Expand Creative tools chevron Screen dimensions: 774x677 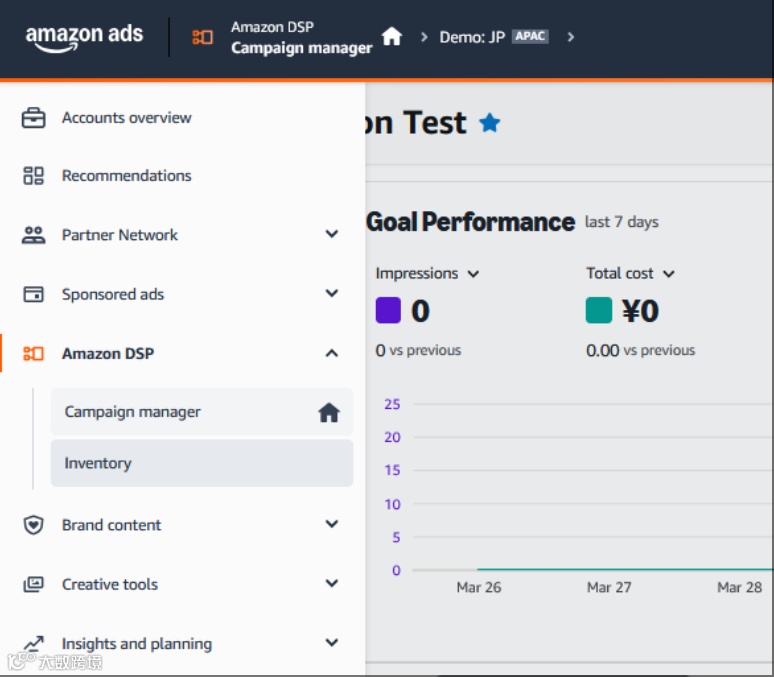(x=332, y=583)
